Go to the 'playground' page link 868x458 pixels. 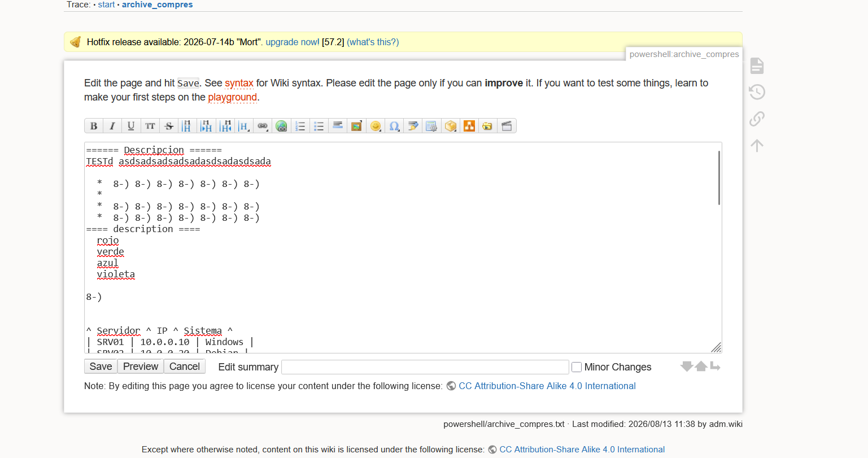pos(233,97)
